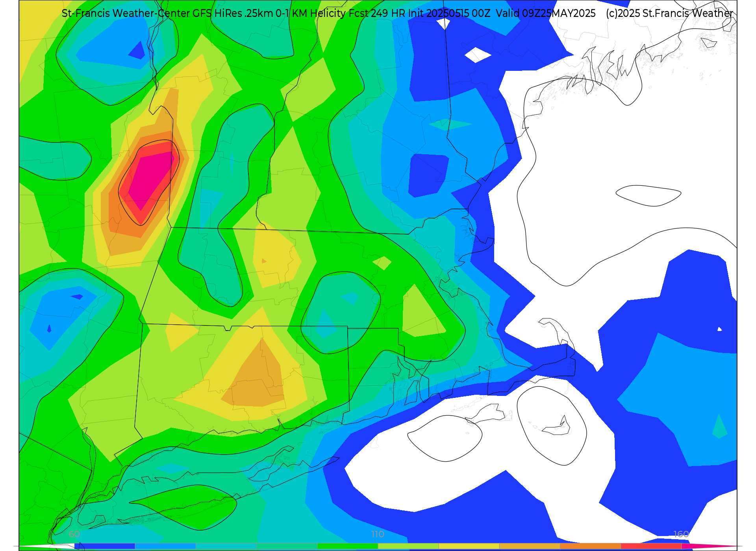Click the '110' legend scale label
756x551 pixels.
pos(378,534)
